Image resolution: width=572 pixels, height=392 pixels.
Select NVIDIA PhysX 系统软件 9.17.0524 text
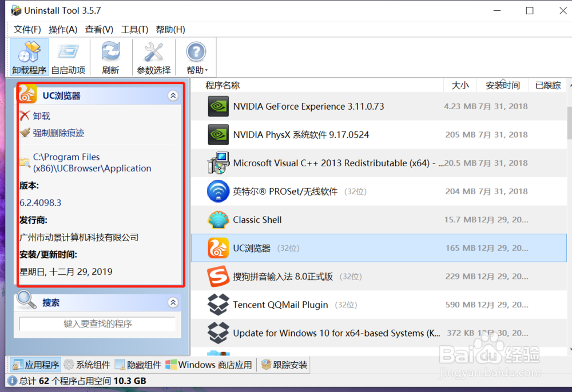301,135
